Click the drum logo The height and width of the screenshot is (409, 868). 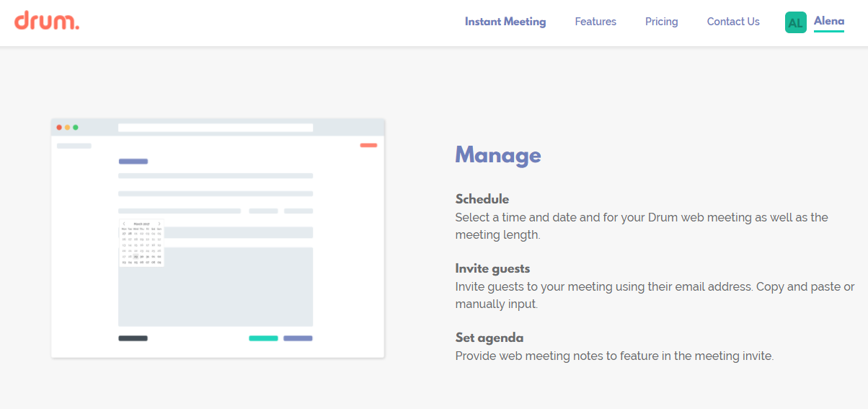click(x=47, y=21)
